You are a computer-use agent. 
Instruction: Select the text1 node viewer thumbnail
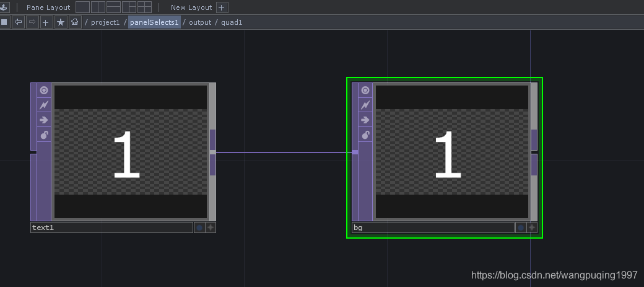click(x=131, y=152)
